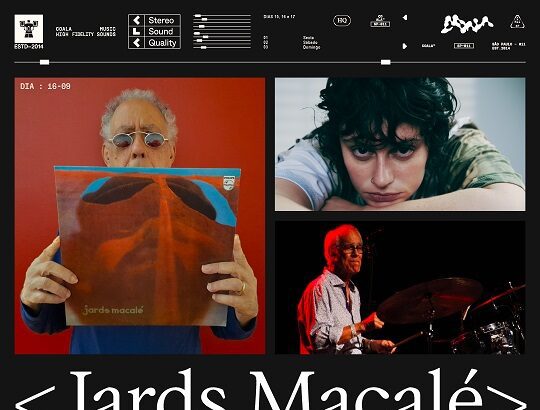Click the Coala robot logo icon

point(29,29)
